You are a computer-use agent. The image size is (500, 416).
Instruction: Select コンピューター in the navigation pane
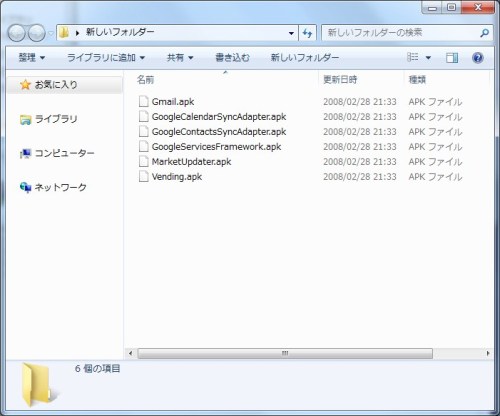click(65, 153)
